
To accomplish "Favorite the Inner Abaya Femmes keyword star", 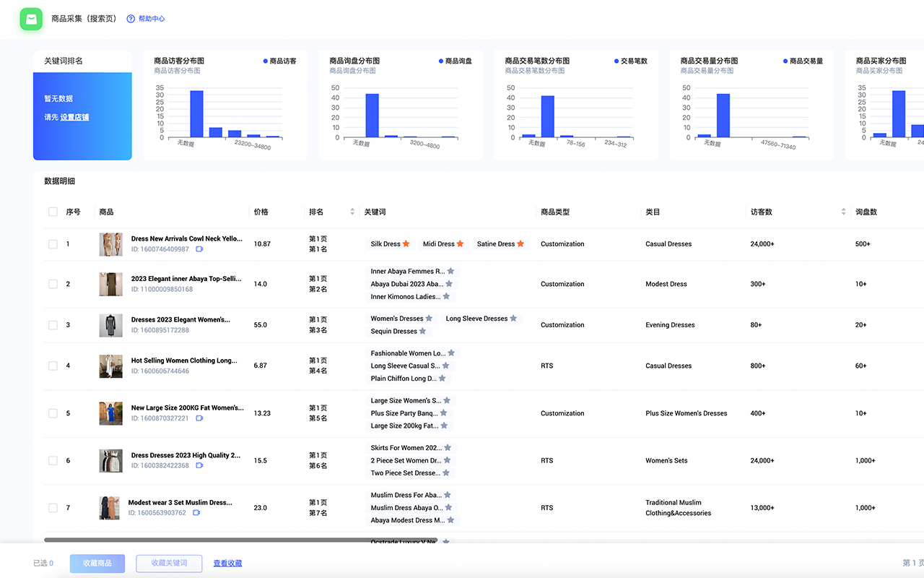I will coord(450,272).
